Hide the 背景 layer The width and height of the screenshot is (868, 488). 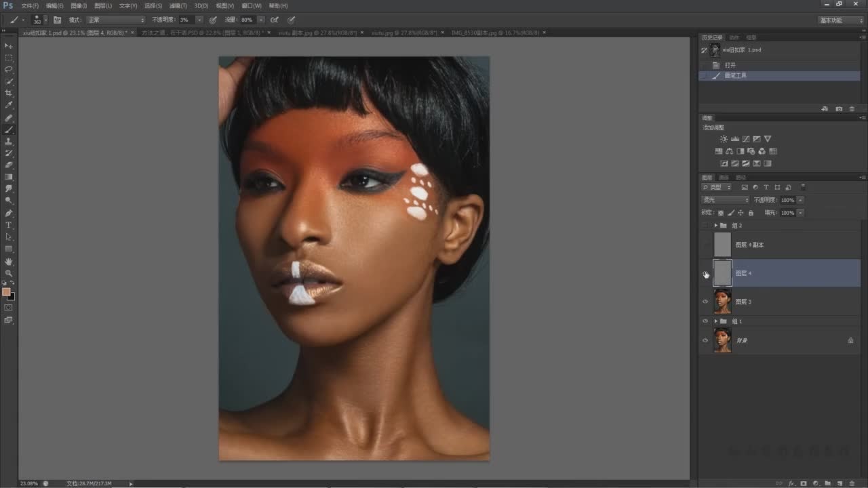(705, 340)
